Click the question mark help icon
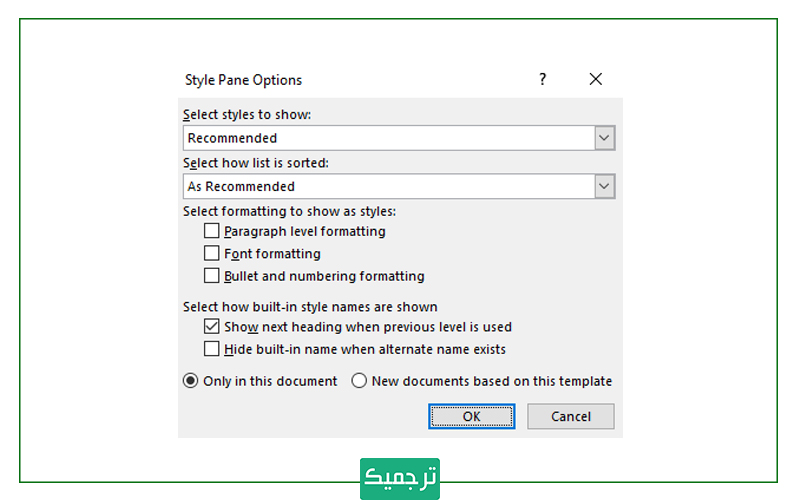This screenshot has width=800, height=500. coord(543,80)
